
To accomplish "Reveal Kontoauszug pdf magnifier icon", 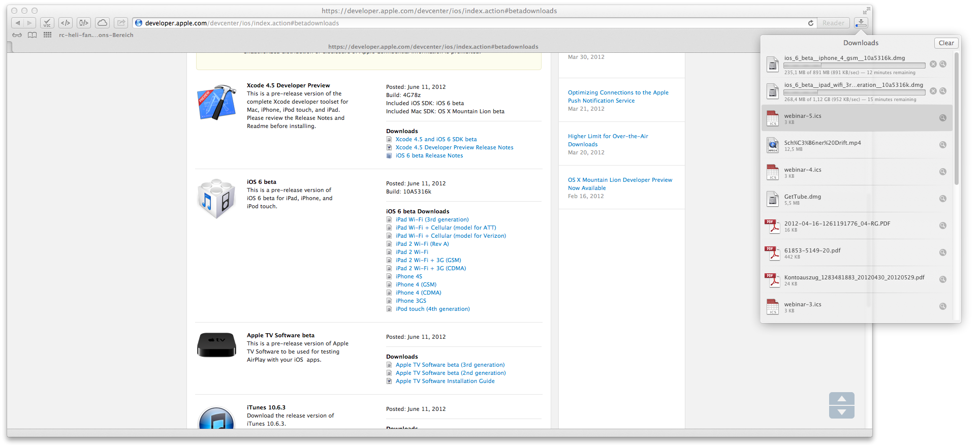I will pyautogui.click(x=943, y=279).
